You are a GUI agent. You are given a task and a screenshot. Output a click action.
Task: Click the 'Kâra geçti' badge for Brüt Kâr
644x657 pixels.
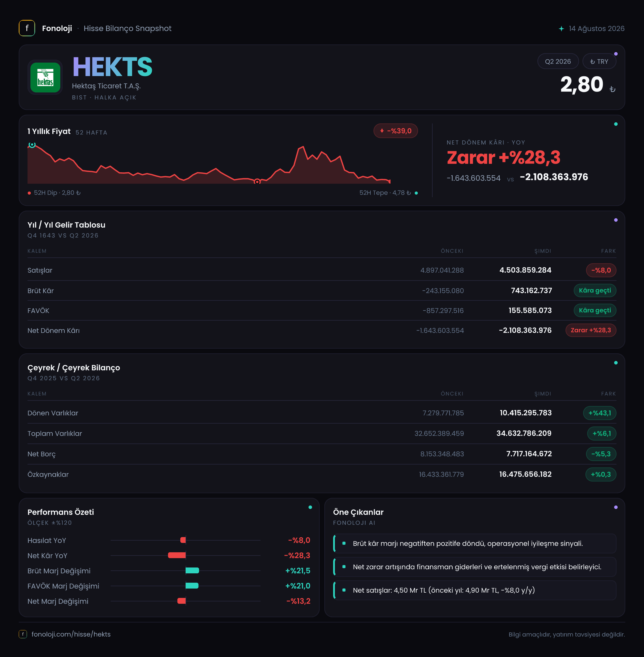pos(595,291)
